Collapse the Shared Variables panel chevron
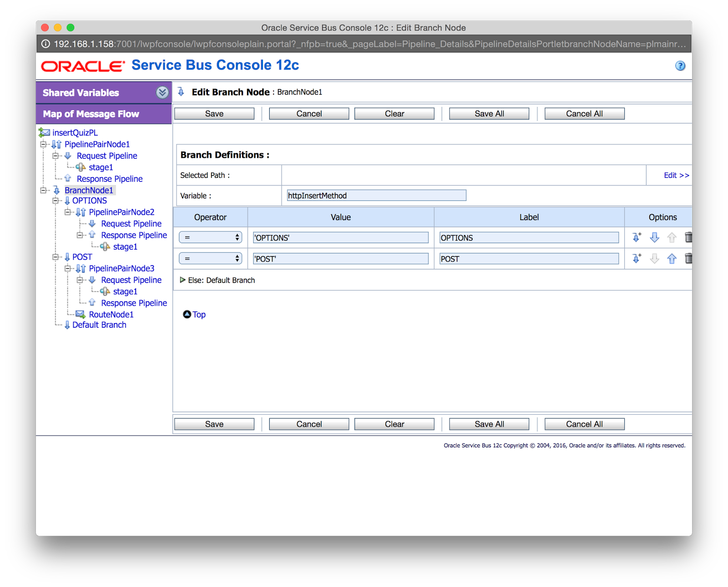Screen dimensions: 728x587 pyautogui.click(x=162, y=93)
